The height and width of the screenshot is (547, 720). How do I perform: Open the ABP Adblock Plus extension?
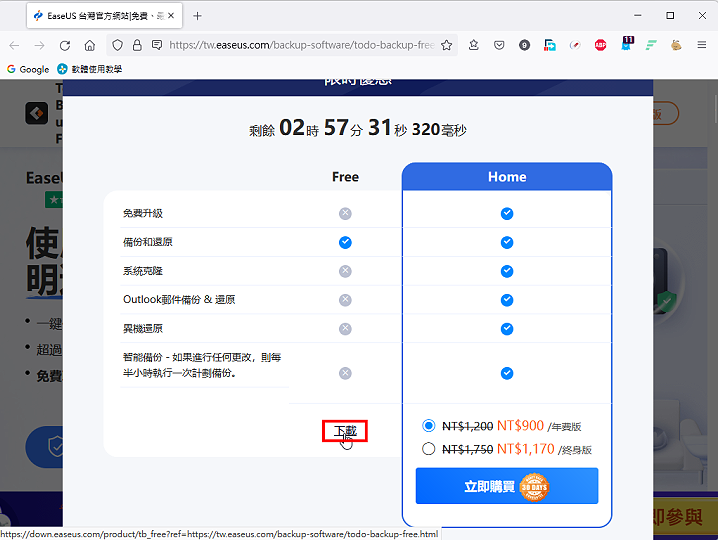click(x=600, y=45)
